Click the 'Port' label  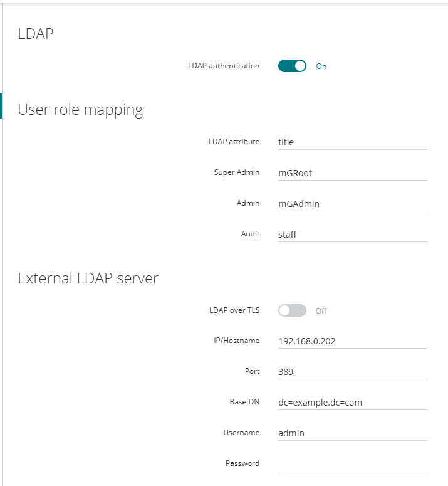tap(252, 371)
